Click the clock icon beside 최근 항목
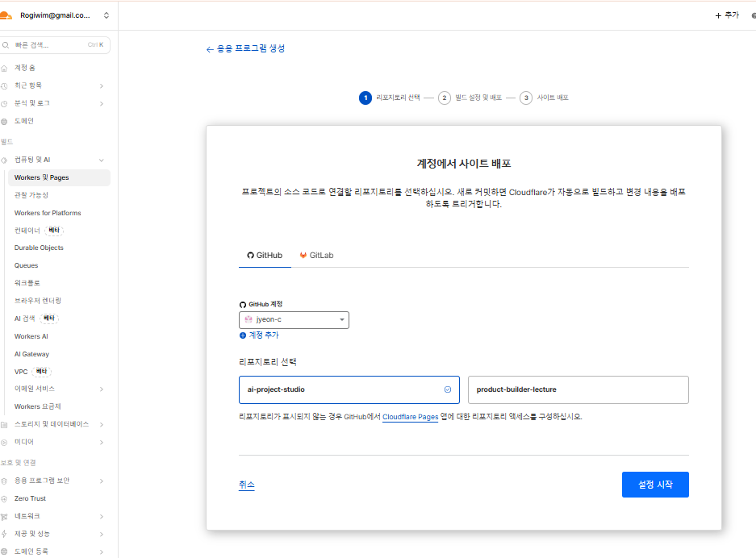This screenshot has height=558, width=756. click(4, 85)
